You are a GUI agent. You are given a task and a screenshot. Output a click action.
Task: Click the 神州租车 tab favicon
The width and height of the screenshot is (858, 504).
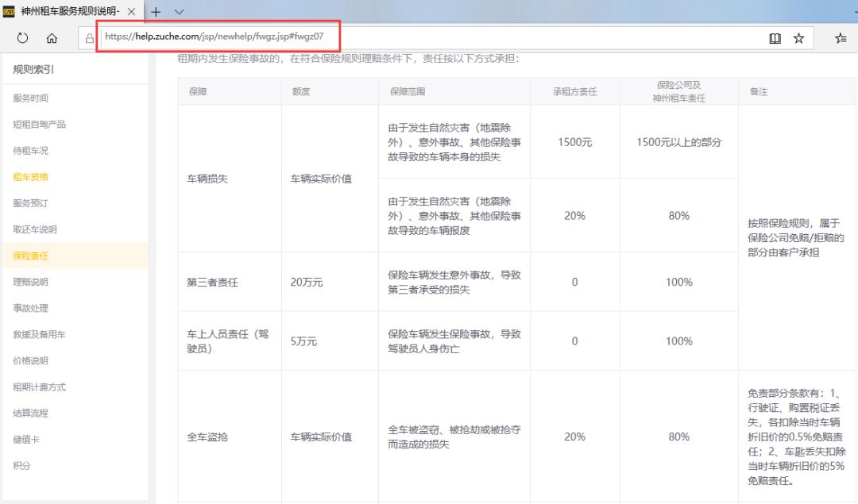pyautogui.click(x=11, y=12)
